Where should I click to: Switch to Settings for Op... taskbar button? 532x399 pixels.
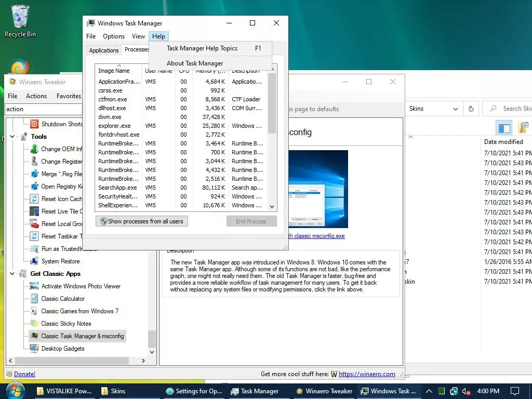pos(194,391)
